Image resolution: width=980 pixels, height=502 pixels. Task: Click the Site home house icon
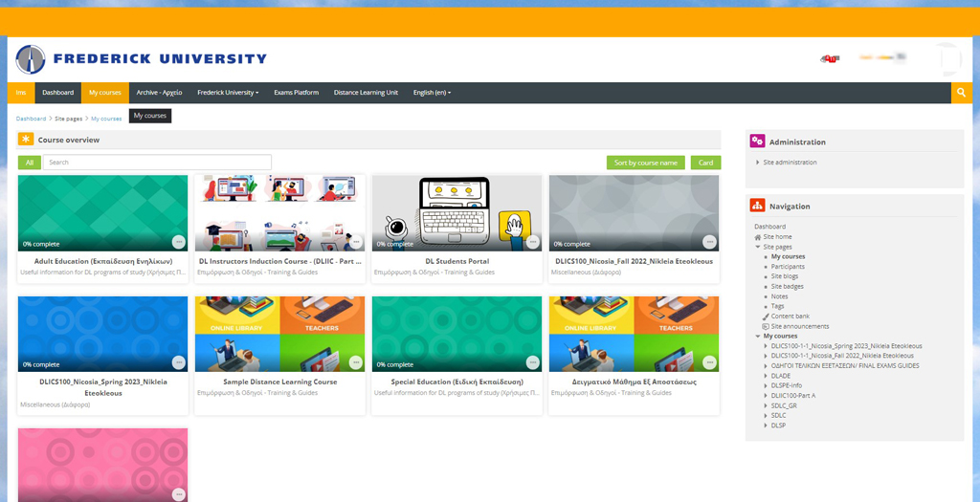click(x=758, y=236)
